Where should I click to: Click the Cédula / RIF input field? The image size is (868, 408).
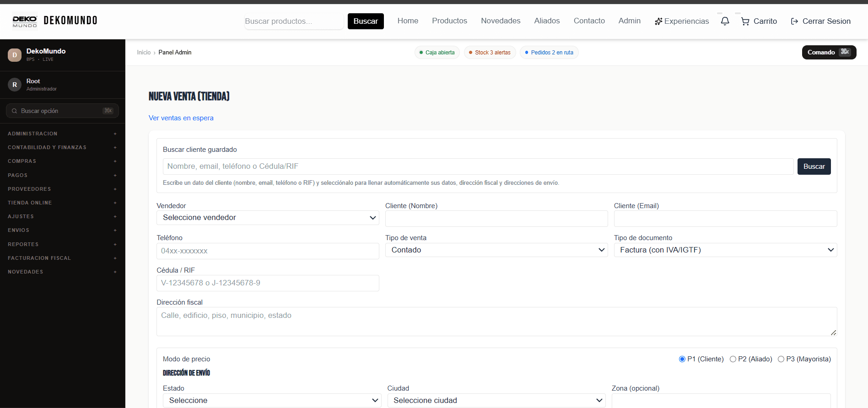[268, 283]
